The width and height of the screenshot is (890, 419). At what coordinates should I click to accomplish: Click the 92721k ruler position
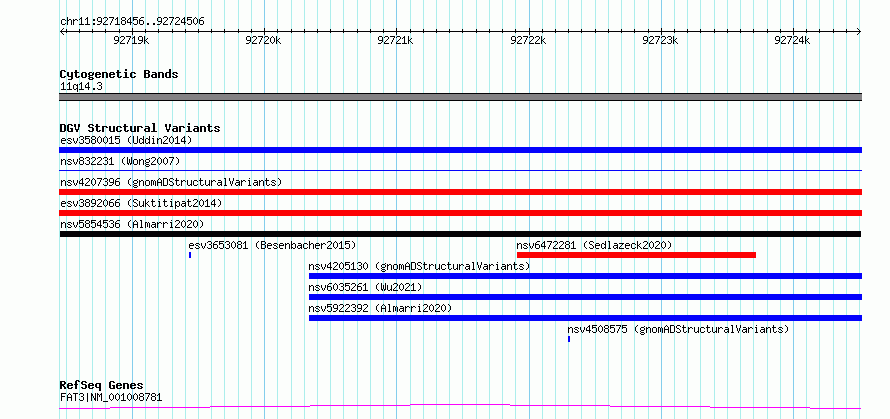[x=396, y=40]
